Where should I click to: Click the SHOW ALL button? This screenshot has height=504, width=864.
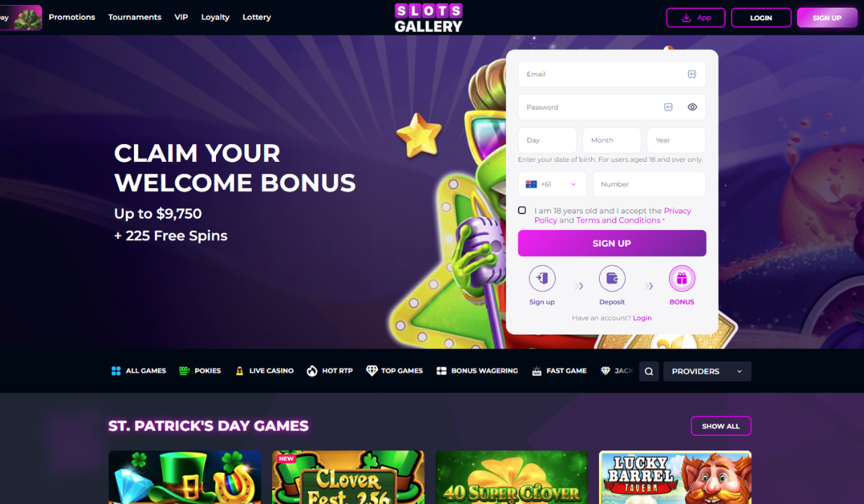(721, 426)
